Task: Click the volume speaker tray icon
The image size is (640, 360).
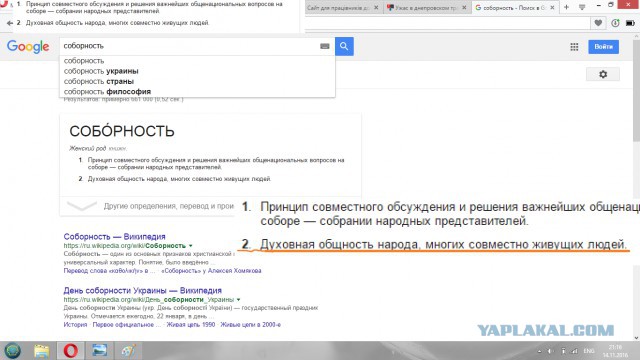Action: point(550,351)
